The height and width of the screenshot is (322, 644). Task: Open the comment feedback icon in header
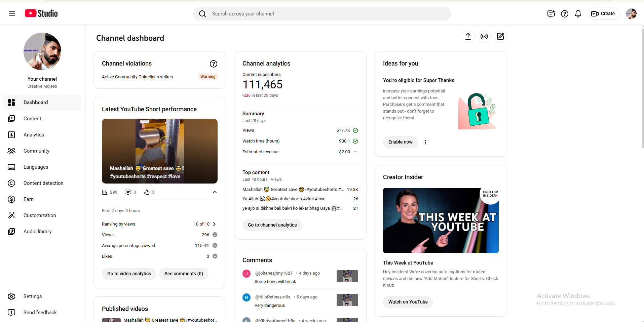551,14
